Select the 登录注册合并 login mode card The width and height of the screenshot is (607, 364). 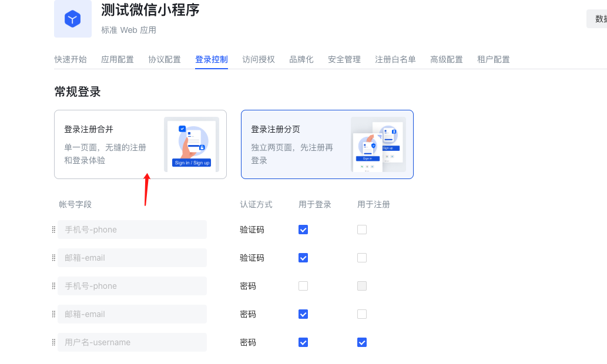click(x=140, y=144)
